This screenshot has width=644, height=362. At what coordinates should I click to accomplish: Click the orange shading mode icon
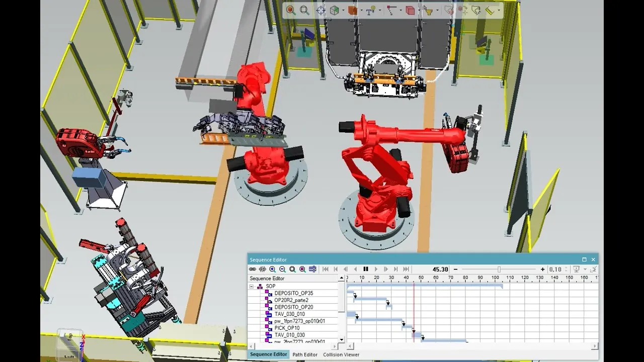(x=353, y=10)
